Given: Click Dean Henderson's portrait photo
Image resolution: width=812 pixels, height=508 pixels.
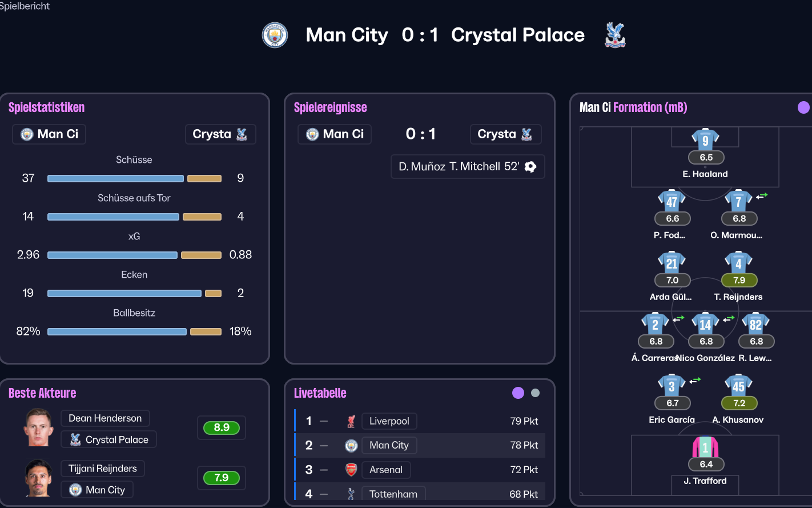Looking at the screenshot, I should click(39, 427).
